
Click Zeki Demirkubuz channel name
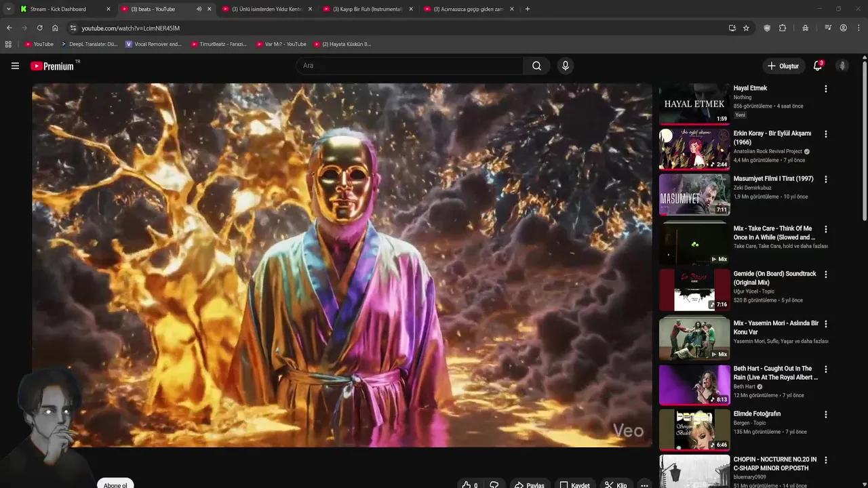click(753, 188)
